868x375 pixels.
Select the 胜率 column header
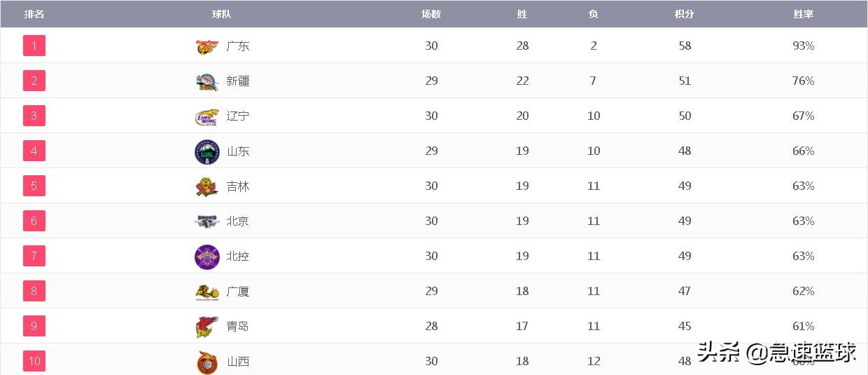point(804,14)
